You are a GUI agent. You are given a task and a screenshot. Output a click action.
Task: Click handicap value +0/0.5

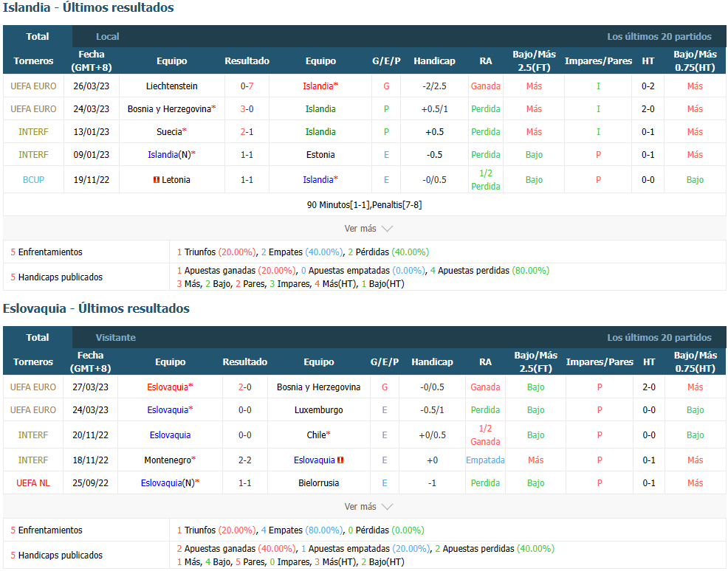[432, 435]
